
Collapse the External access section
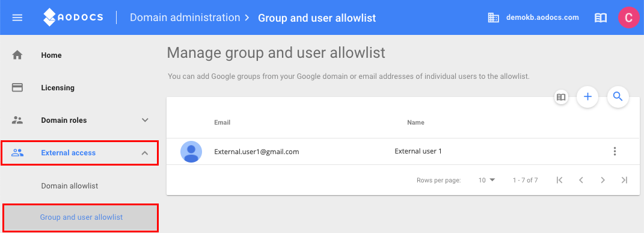coord(144,153)
